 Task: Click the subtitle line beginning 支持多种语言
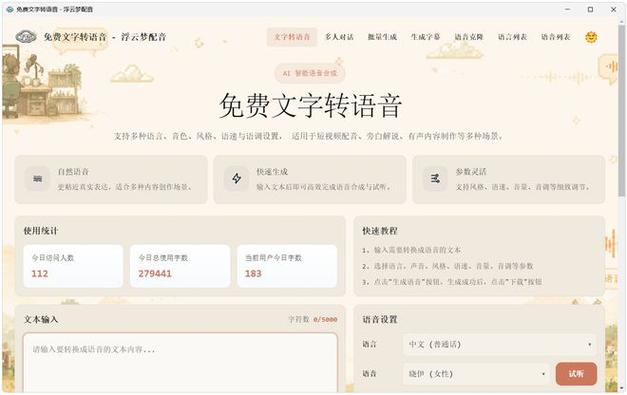click(x=308, y=136)
